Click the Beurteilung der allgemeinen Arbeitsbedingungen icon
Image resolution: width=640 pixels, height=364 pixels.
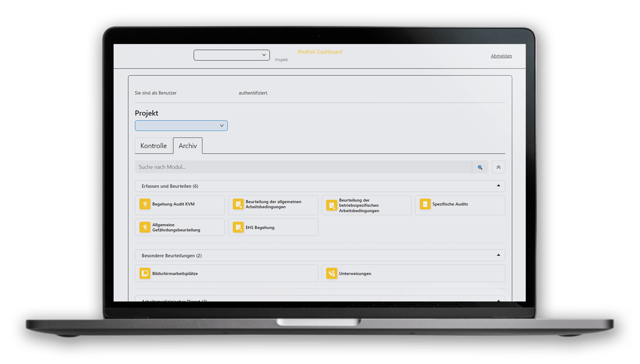pos(238,204)
